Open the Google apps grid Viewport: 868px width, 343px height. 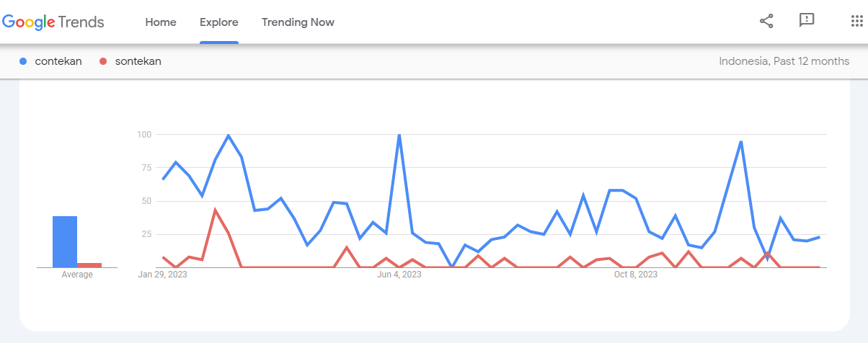pos(857,21)
